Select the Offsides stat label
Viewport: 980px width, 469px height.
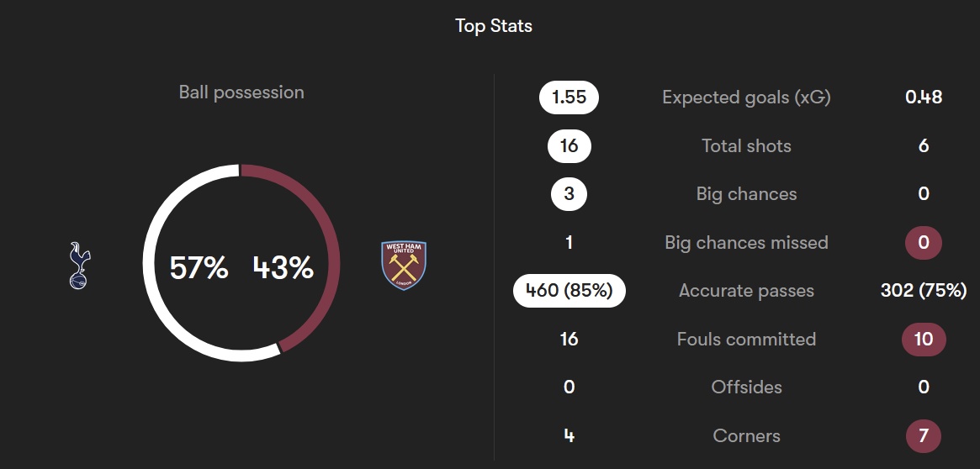tap(746, 387)
